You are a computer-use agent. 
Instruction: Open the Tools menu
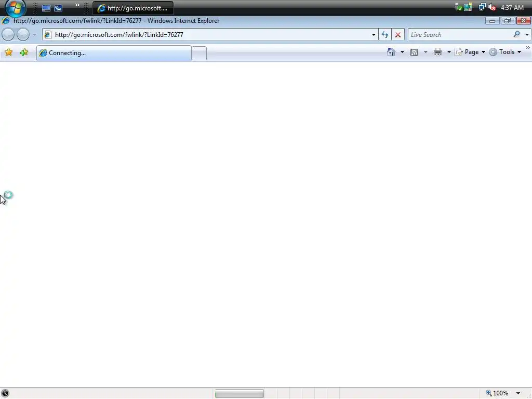coord(505,52)
